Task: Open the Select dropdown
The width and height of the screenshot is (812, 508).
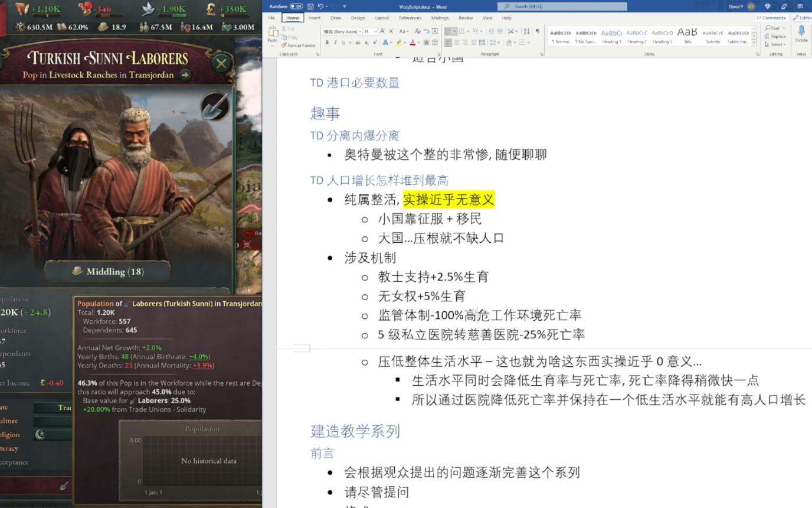Action: click(775, 44)
